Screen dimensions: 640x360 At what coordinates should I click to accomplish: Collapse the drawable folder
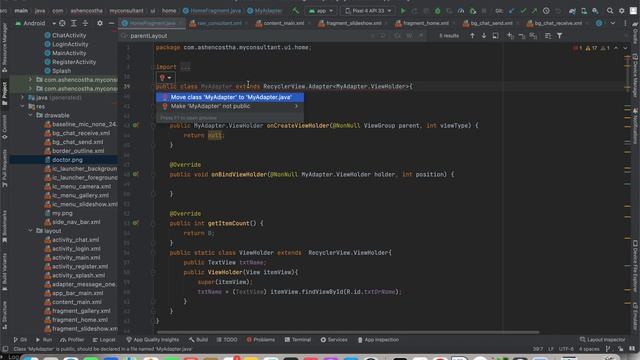31,116
